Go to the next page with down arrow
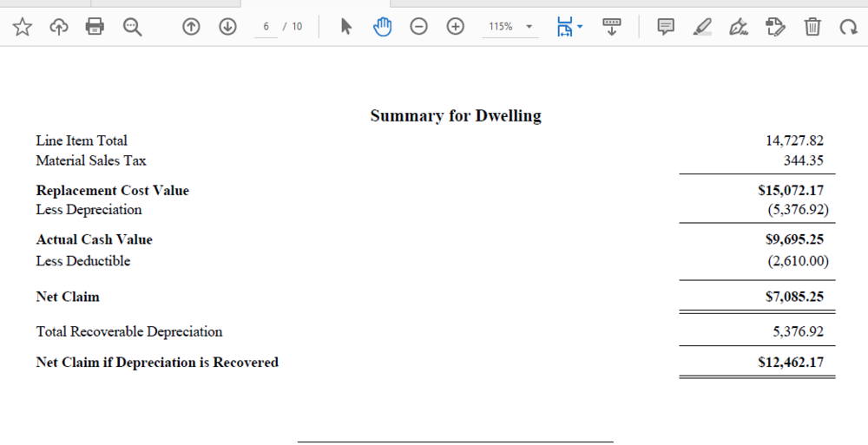Screen dimensions: 868x445 pyautogui.click(x=227, y=27)
